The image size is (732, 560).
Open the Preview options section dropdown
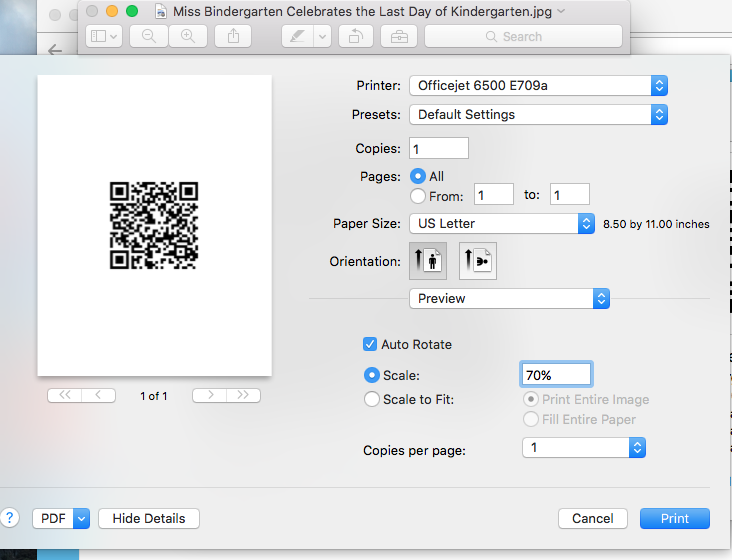click(x=509, y=299)
